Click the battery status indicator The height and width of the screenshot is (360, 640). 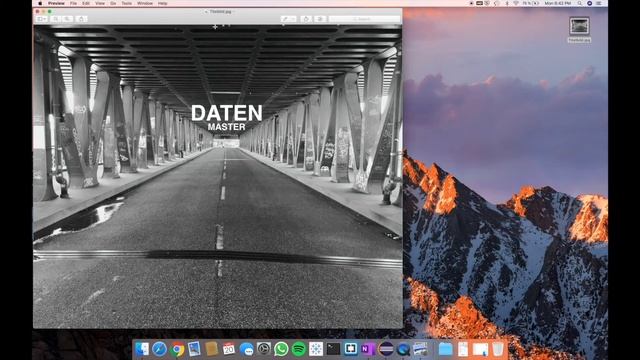[x=531, y=3]
